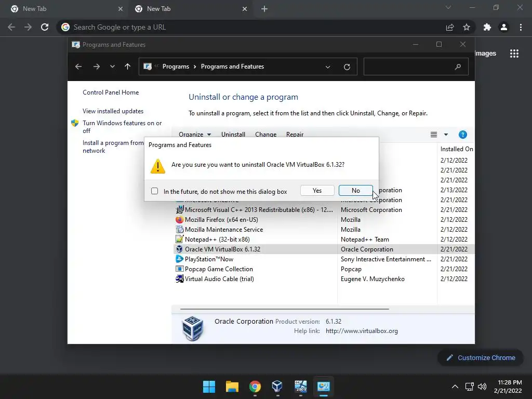Select Virtual Audio Cable (trial) row
532x399 pixels.
click(324, 278)
